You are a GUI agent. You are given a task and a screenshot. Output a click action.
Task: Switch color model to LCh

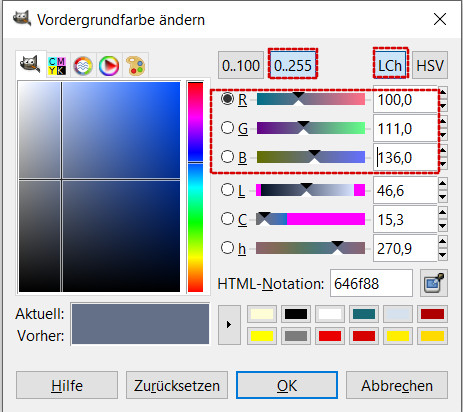click(x=390, y=65)
